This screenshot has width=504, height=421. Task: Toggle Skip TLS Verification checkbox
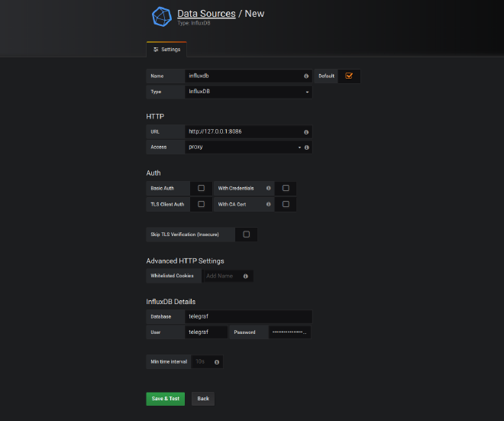pos(246,235)
